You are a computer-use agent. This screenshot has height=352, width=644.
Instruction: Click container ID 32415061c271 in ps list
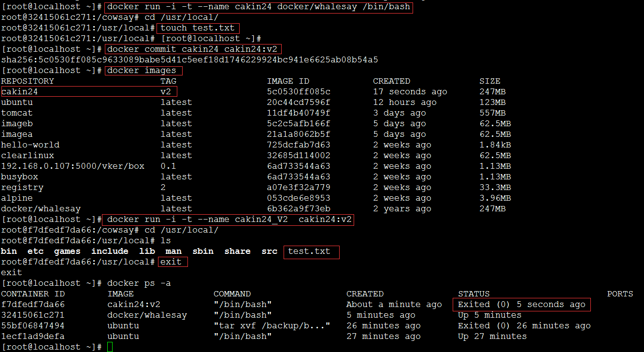point(33,315)
